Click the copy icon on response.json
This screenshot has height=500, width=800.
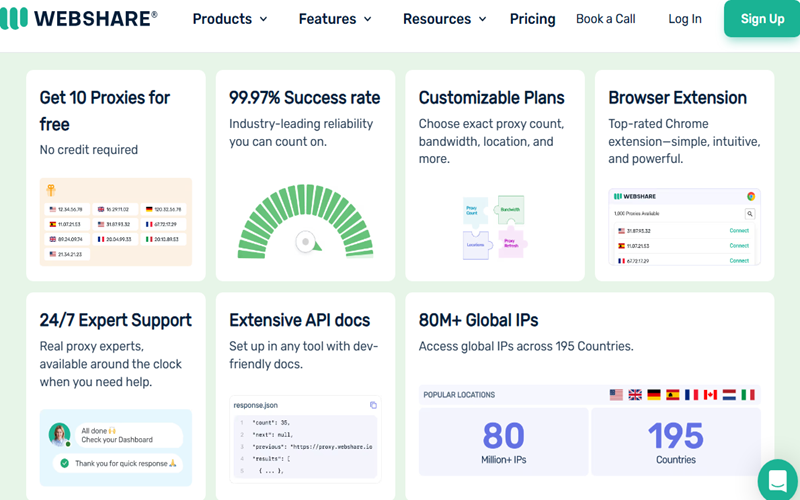click(373, 405)
